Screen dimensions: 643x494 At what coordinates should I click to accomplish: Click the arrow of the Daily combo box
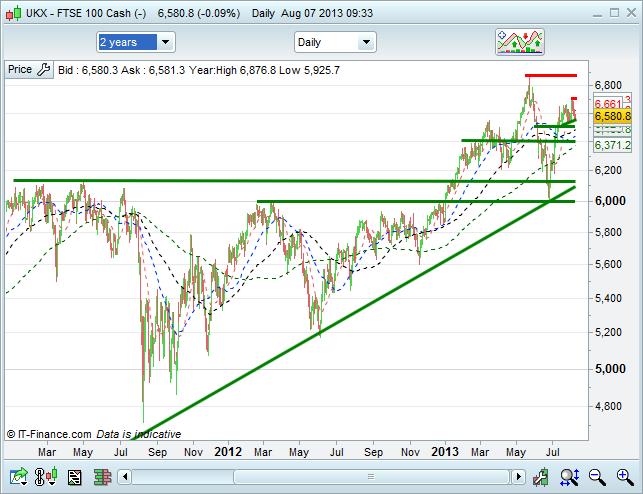[x=366, y=42]
